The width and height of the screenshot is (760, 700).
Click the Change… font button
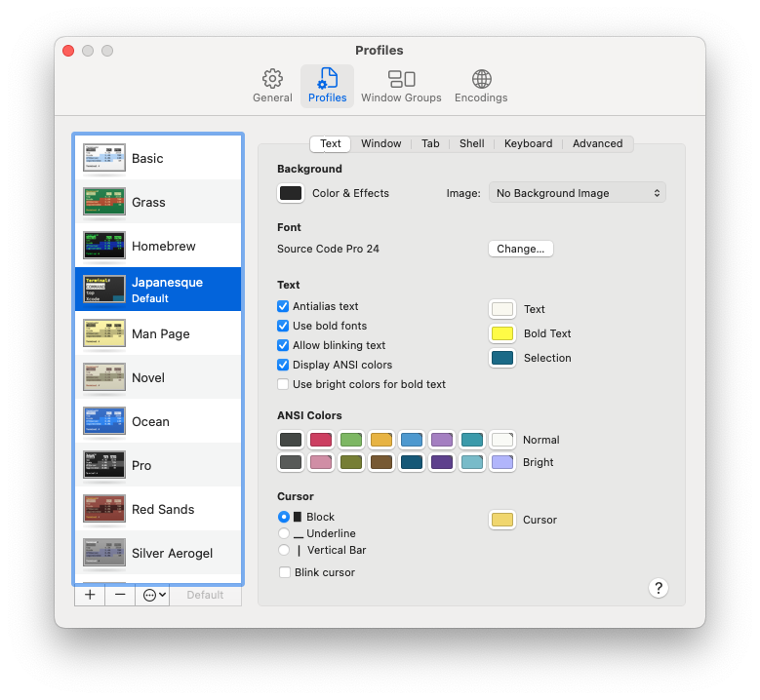[x=521, y=249]
